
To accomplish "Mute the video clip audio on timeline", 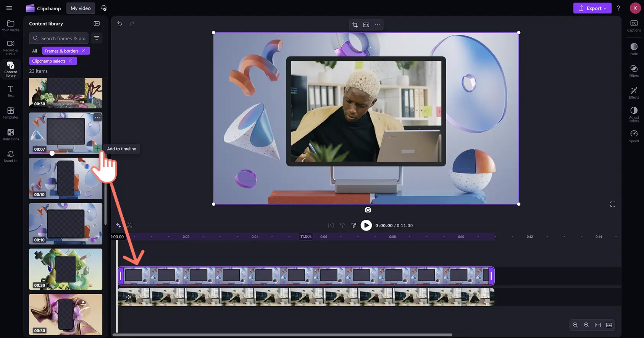I will [x=129, y=297].
